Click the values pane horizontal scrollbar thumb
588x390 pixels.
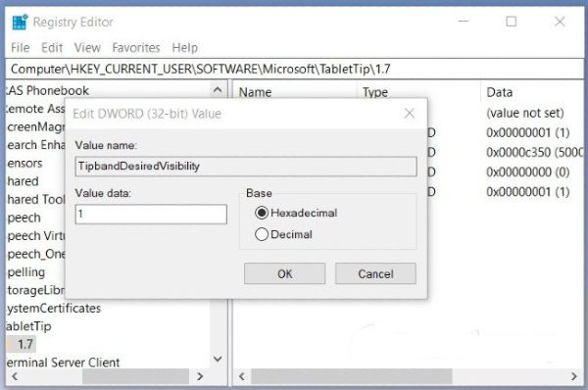(352, 376)
